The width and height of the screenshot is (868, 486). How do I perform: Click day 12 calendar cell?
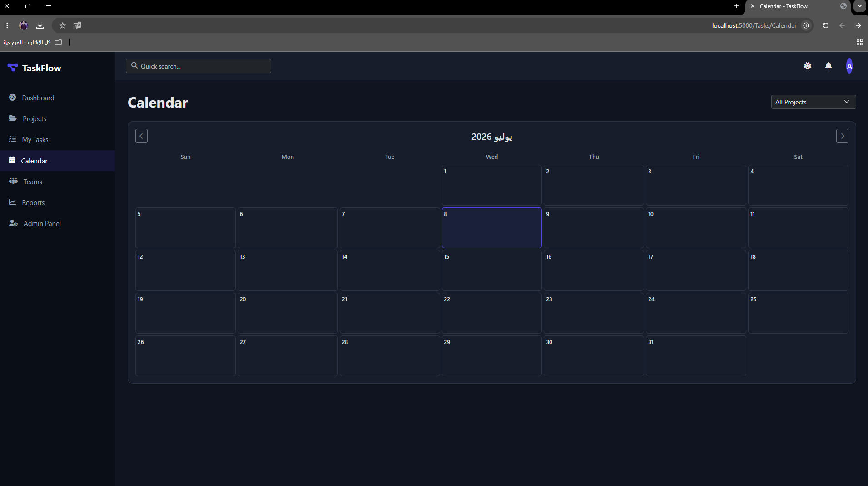click(x=185, y=270)
